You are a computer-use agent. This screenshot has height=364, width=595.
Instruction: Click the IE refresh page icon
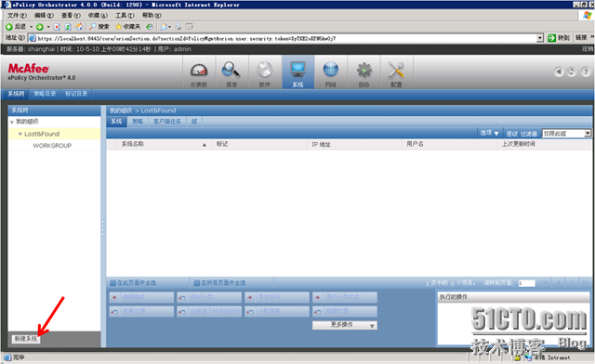point(68,27)
